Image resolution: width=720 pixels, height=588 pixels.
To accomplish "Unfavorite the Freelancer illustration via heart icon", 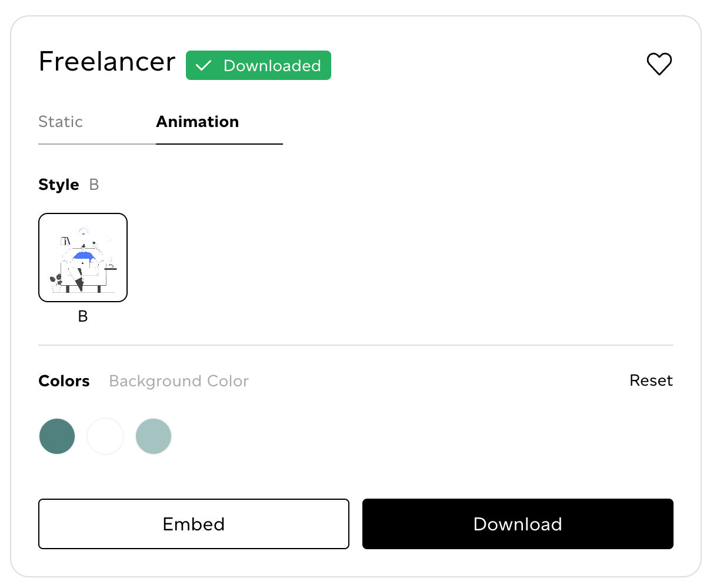I will point(659,64).
